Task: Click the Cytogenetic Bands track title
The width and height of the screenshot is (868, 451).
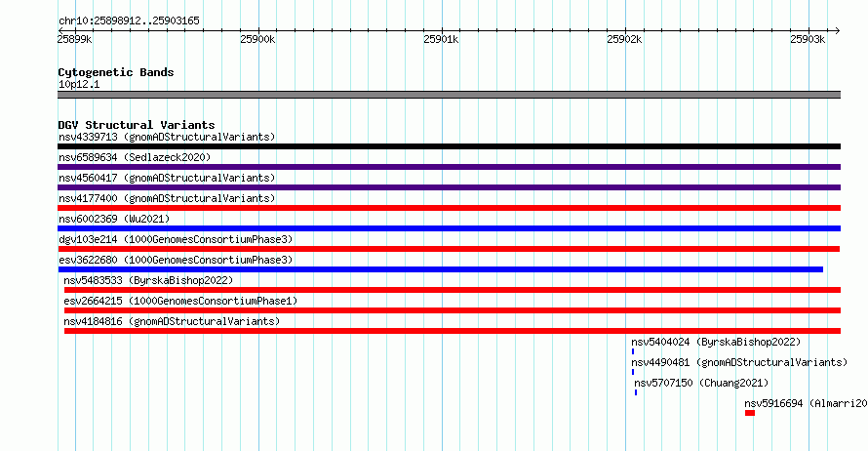Action: 116,72
